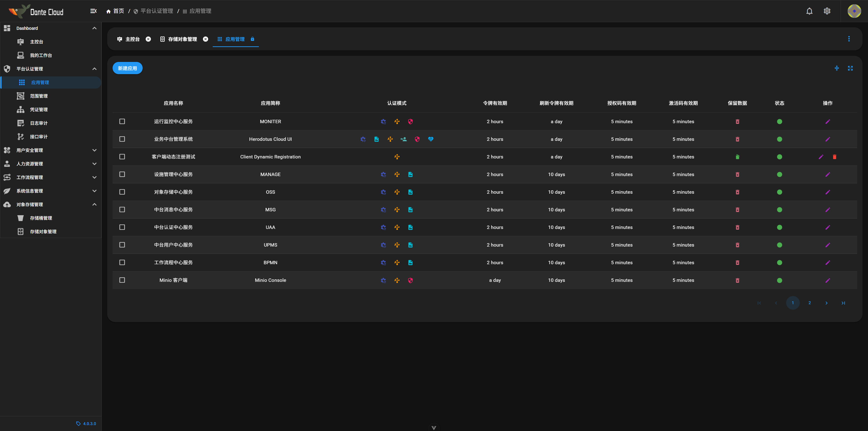The height and width of the screenshot is (431, 868).
Task: Open 范围管理 in the sidebar
Action: click(39, 96)
